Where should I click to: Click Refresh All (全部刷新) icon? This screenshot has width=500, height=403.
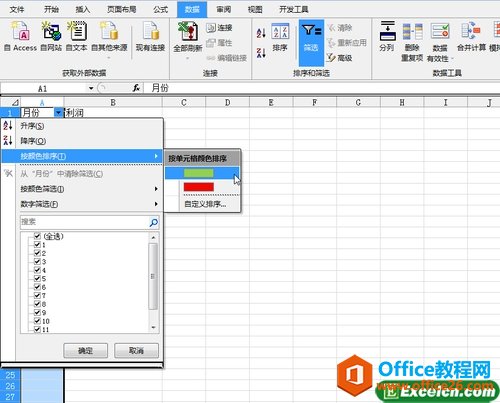(x=188, y=36)
